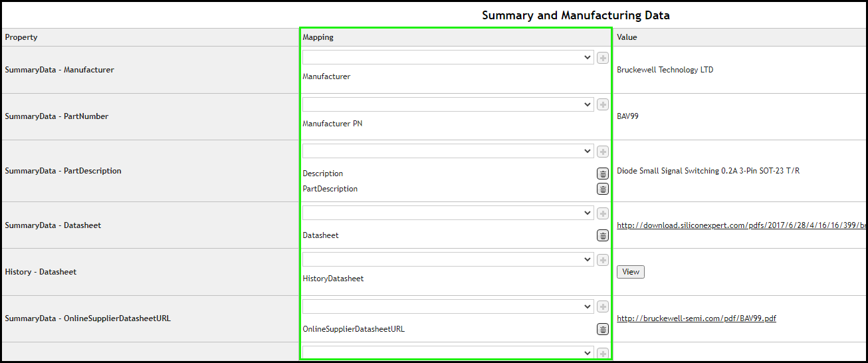Select the History - Datasheet property cell

150,272
